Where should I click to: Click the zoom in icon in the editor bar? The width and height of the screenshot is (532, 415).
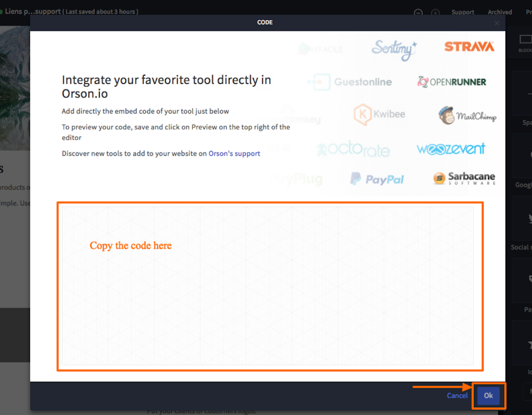(436, 13)
